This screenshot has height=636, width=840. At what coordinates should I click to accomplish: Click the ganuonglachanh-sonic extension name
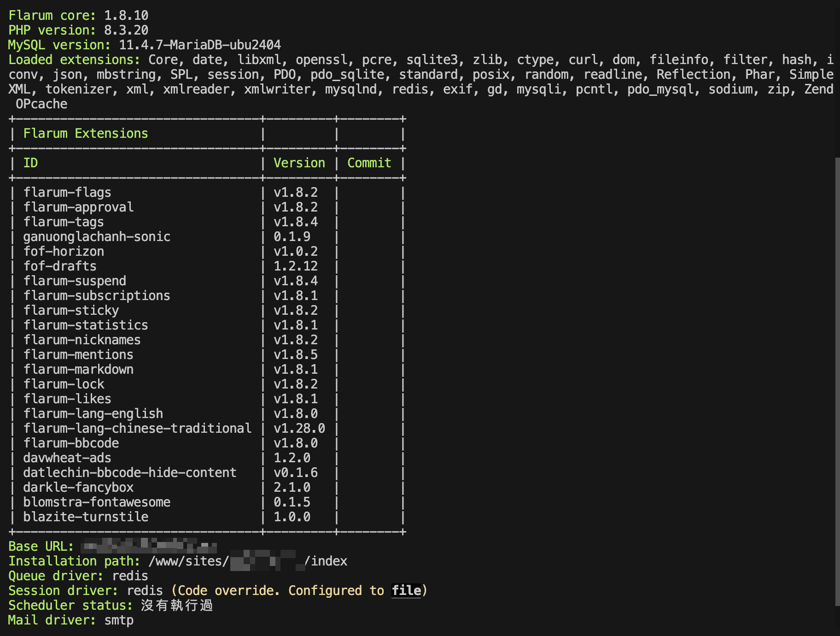(x=97, y=237)
